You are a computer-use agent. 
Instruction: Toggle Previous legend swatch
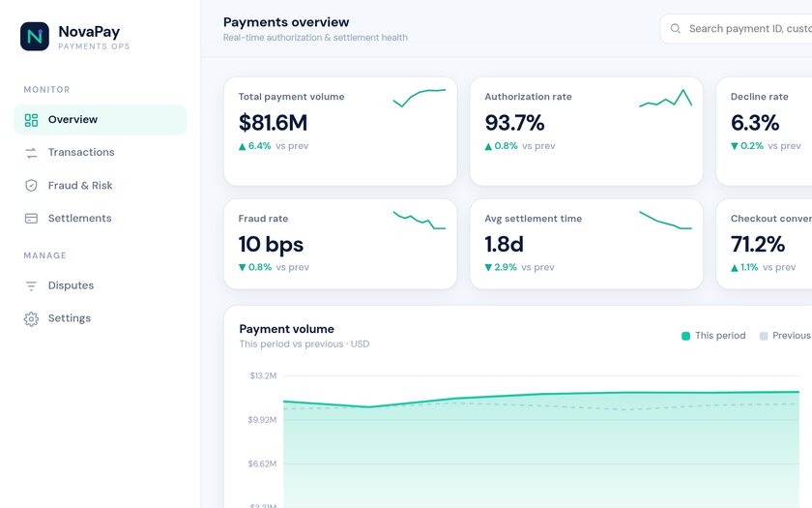(764, 336)
